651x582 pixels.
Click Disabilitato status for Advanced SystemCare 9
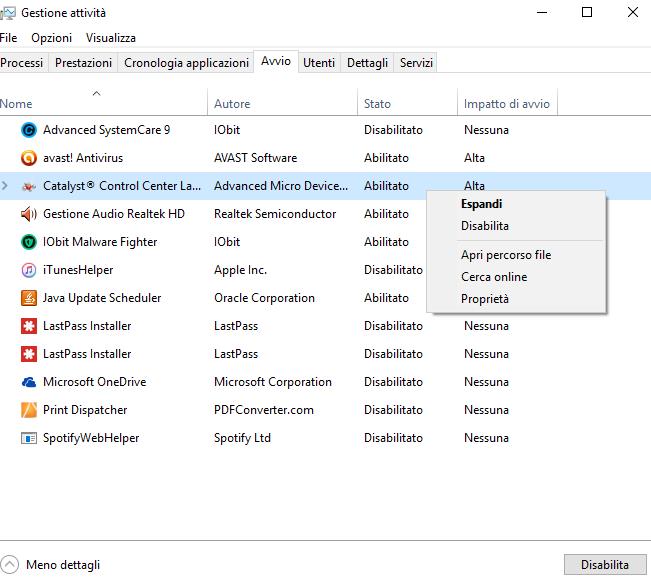click(x=393, y=130)
